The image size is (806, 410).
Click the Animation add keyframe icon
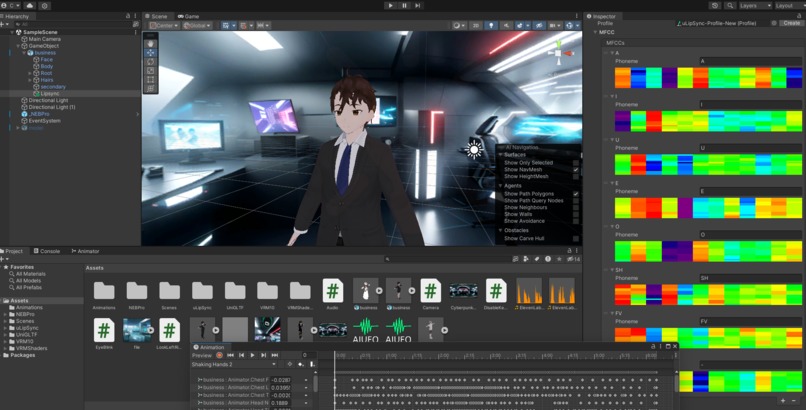301,364
